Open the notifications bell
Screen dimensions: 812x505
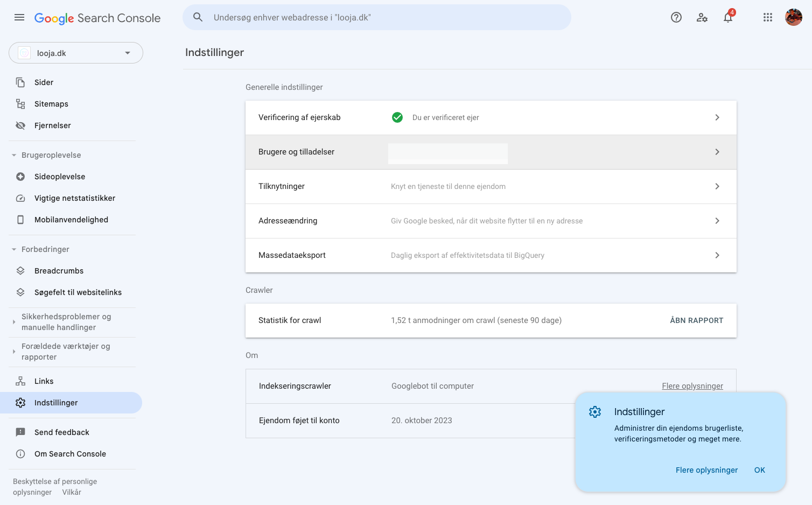point(728,17)
